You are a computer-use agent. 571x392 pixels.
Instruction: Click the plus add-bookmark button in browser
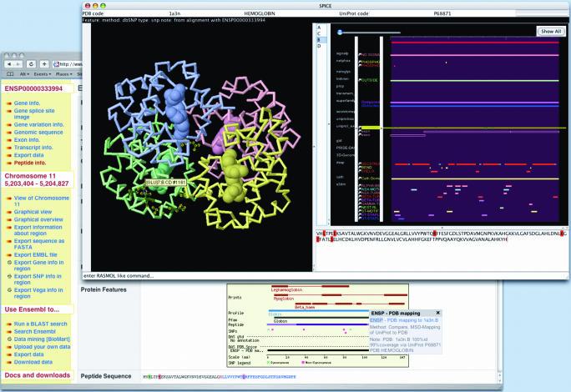click(x=44, y=64)
